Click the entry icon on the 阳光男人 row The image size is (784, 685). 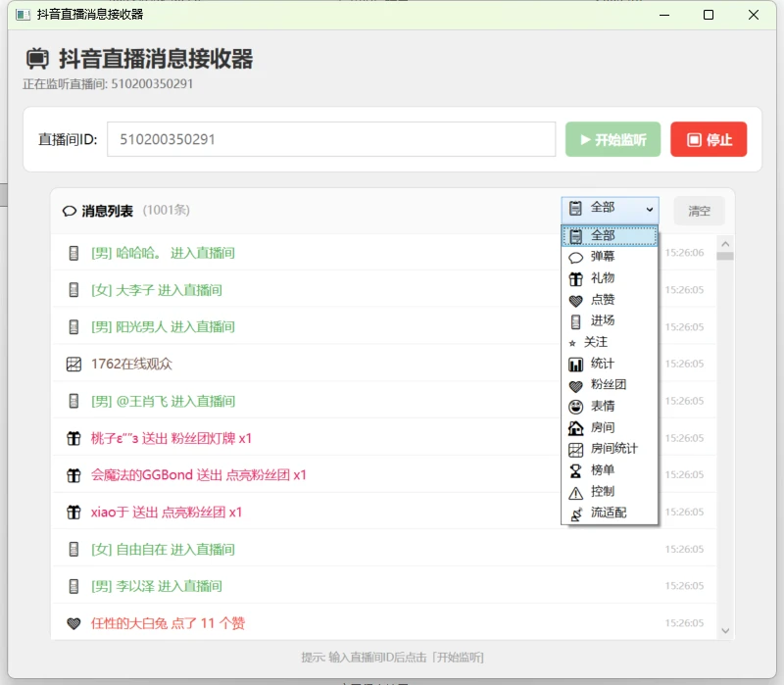[x=73, y=327]
